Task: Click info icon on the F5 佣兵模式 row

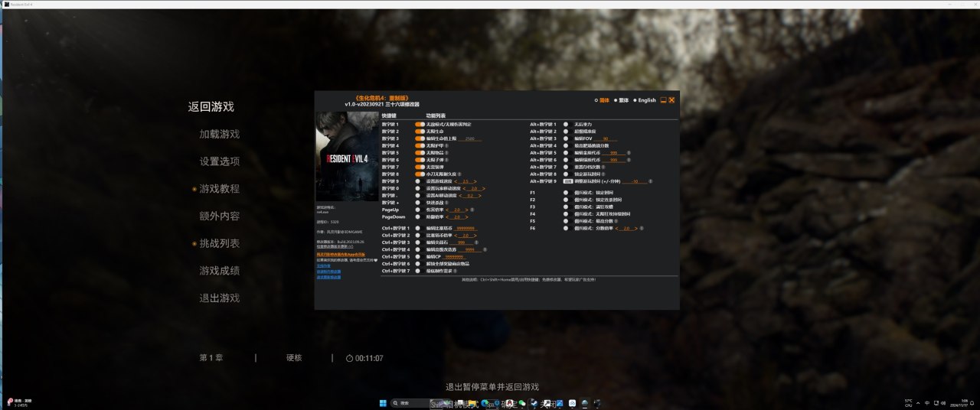Action: [x=616, y=221]
